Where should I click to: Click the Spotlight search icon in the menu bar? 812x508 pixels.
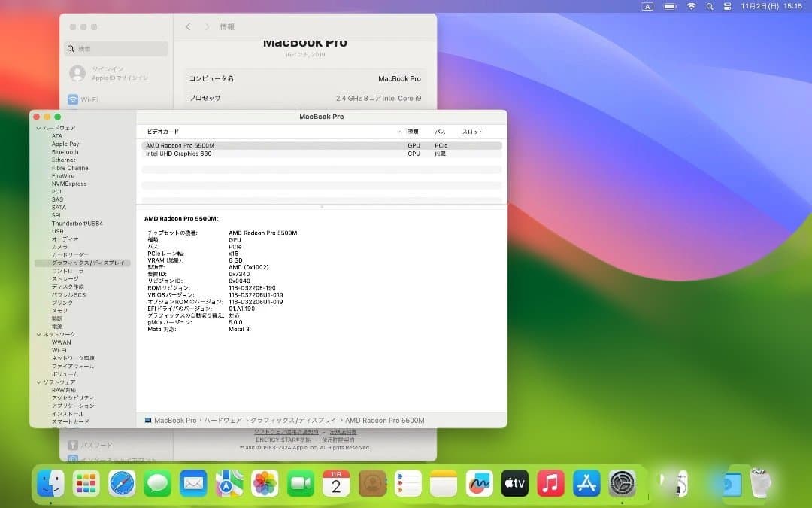click(x=709, y=6)
